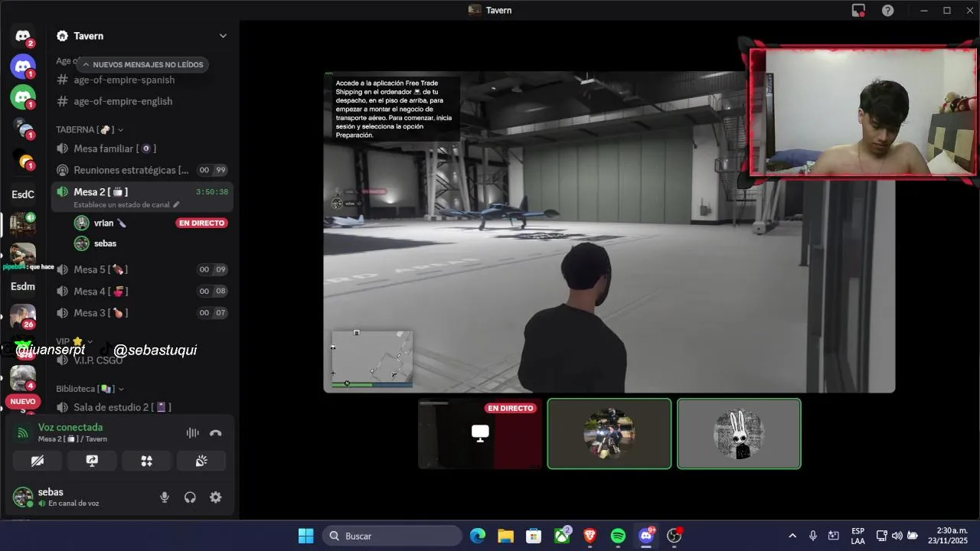This screenshot has width=980, height=551.
Task: Open Discord inbox icon in title bar
Action: pos(859,10)
